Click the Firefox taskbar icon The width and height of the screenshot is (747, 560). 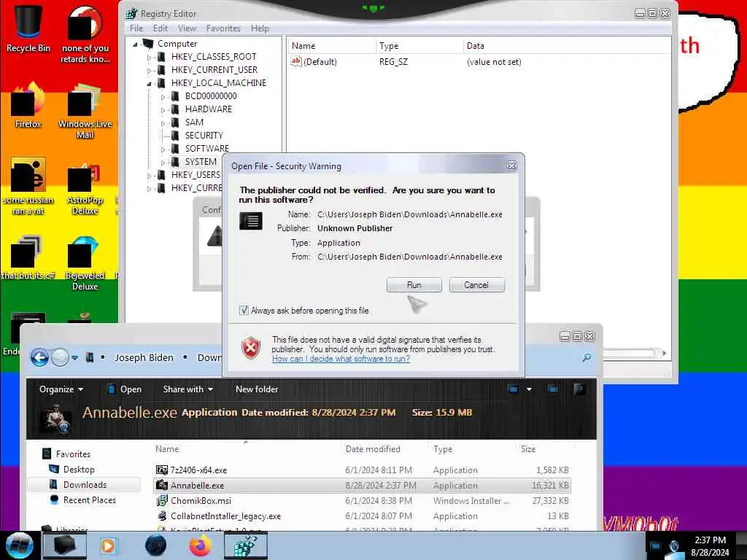coord(201,545)
